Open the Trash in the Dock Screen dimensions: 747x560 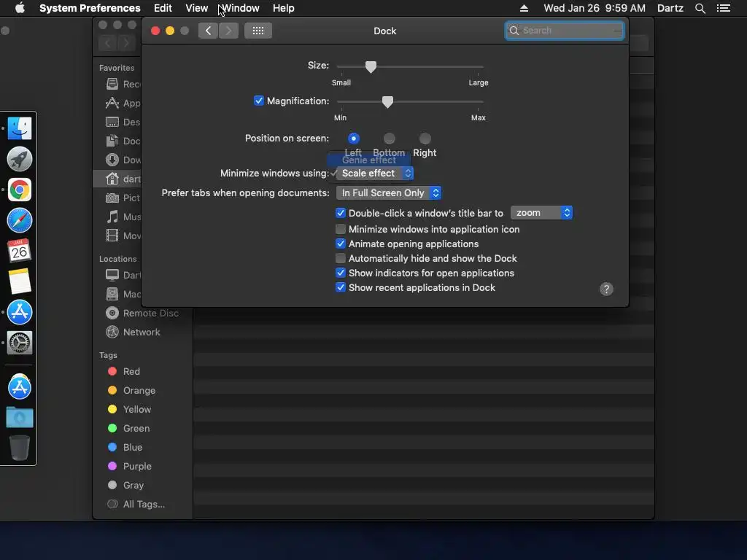click(20, 448)
